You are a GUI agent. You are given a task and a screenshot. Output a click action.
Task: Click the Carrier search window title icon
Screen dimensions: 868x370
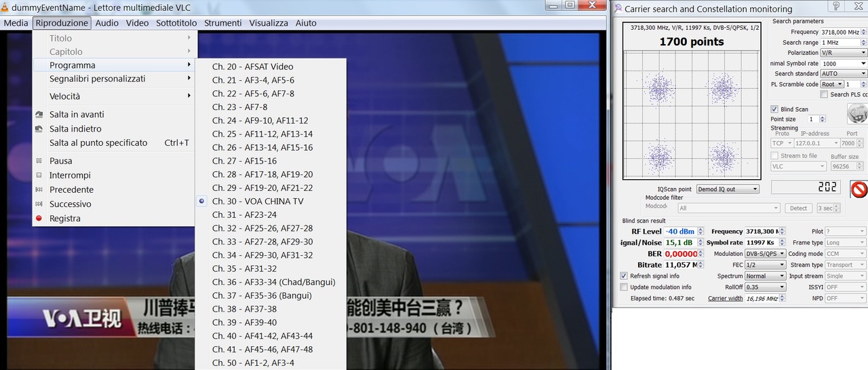point(617,9)
